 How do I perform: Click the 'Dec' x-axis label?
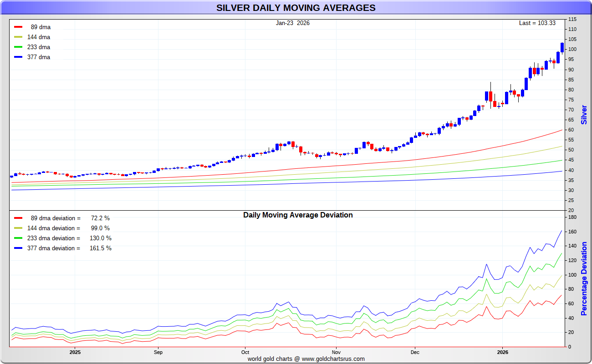415,352
